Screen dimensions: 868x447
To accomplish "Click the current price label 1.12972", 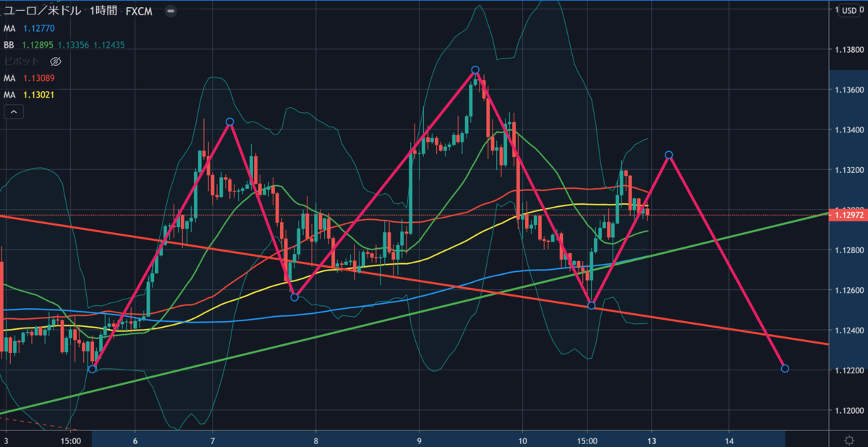I will [848, 215].
